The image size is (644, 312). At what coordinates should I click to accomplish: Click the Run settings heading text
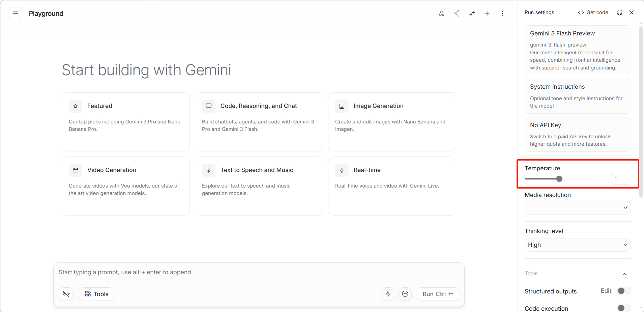pos(539,12)
